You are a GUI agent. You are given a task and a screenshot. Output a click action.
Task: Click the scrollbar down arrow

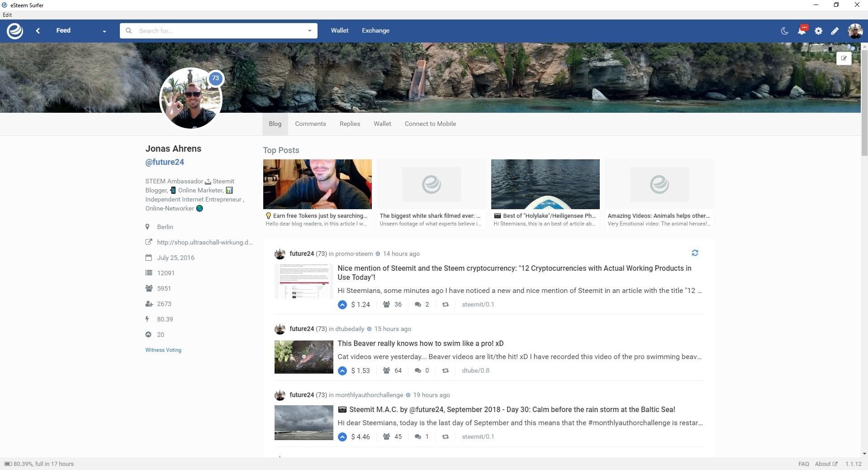(864, 453)
